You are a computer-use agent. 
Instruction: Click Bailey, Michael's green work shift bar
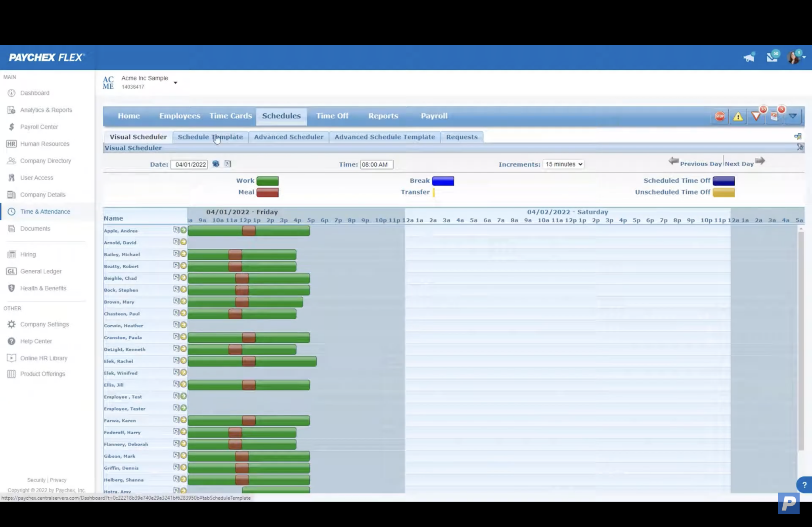click(270, 254)
